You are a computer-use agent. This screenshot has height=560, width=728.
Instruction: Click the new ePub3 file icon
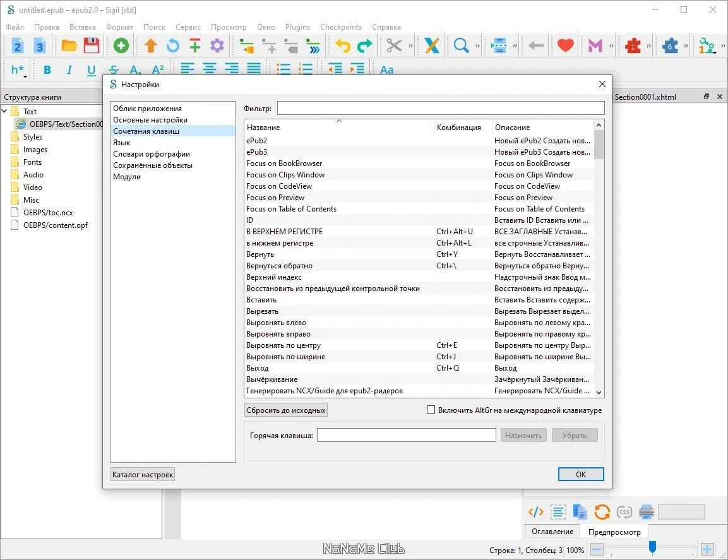coord(40,45)
